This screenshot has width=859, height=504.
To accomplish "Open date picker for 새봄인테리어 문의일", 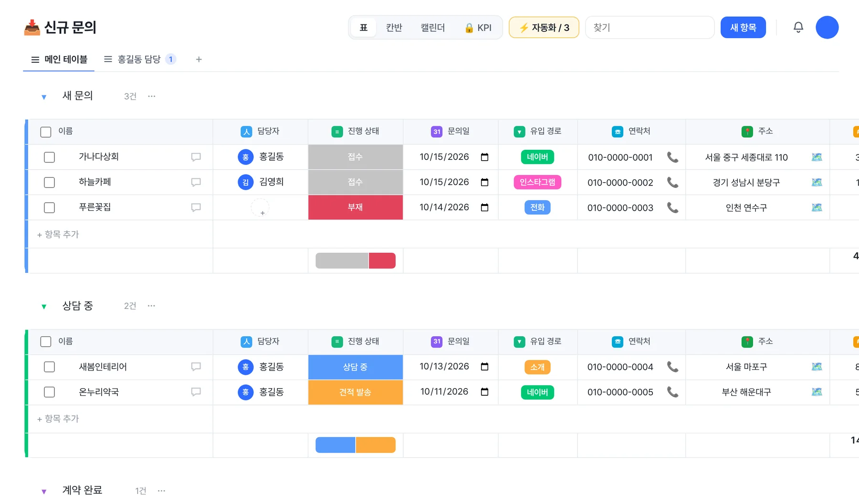I will (484, 366).
